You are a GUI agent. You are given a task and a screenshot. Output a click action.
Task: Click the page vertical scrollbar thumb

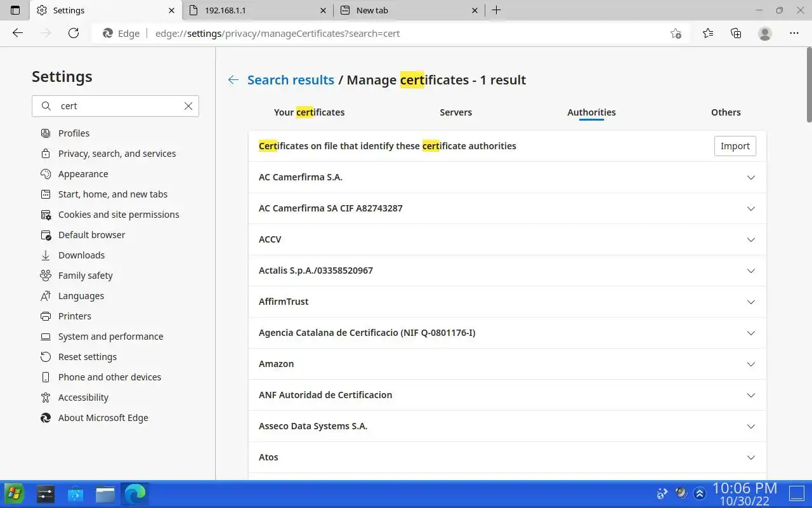coord(809,86)
